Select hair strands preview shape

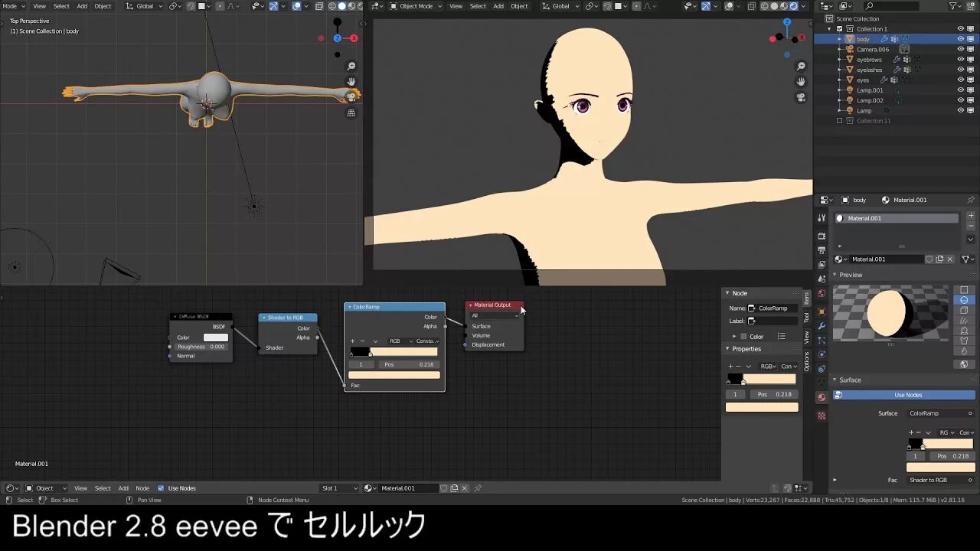pos(964,320)
